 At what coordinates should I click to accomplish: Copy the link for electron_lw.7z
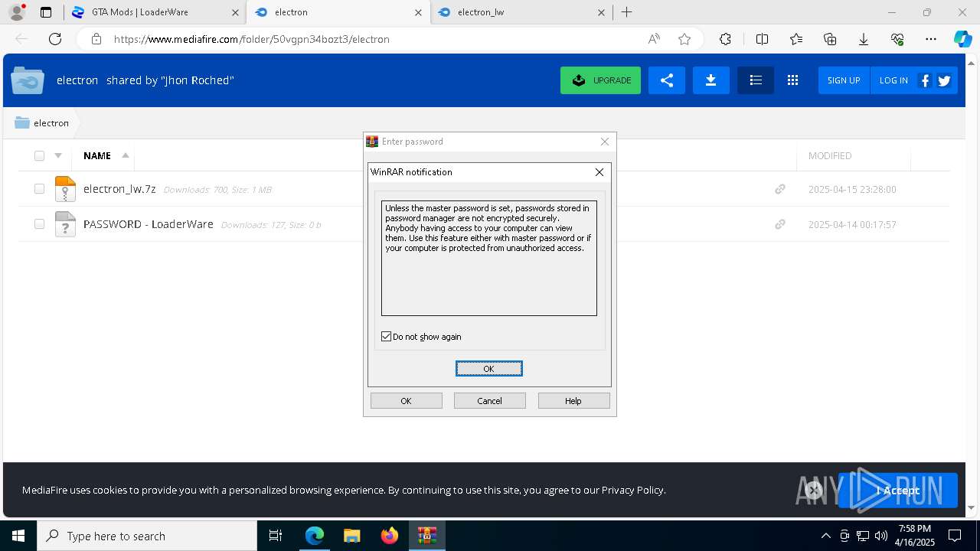pos(779,189)
